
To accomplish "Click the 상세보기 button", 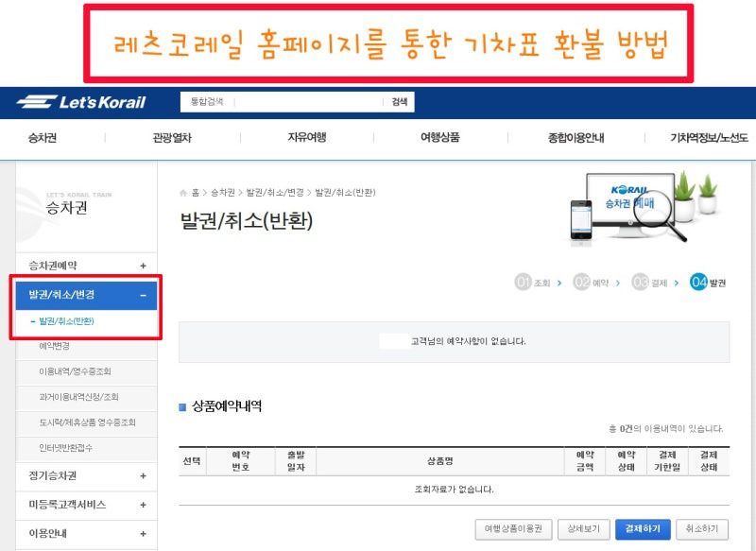I will 584,529.
